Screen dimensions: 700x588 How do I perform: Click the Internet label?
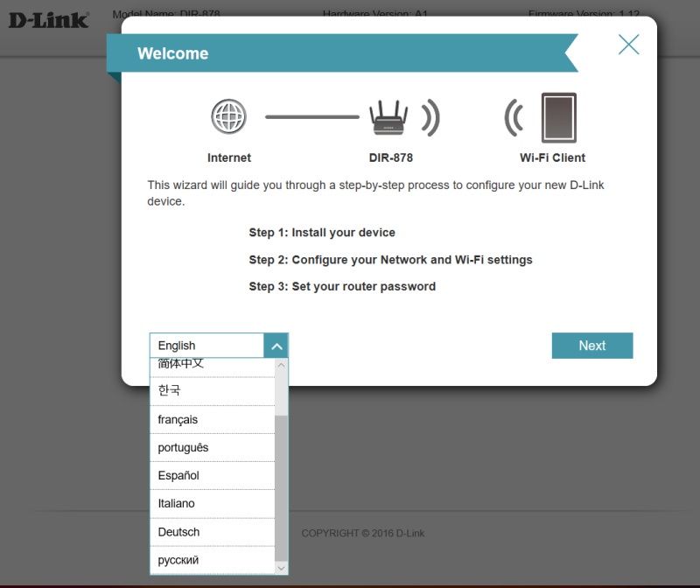tap(229, 157)
